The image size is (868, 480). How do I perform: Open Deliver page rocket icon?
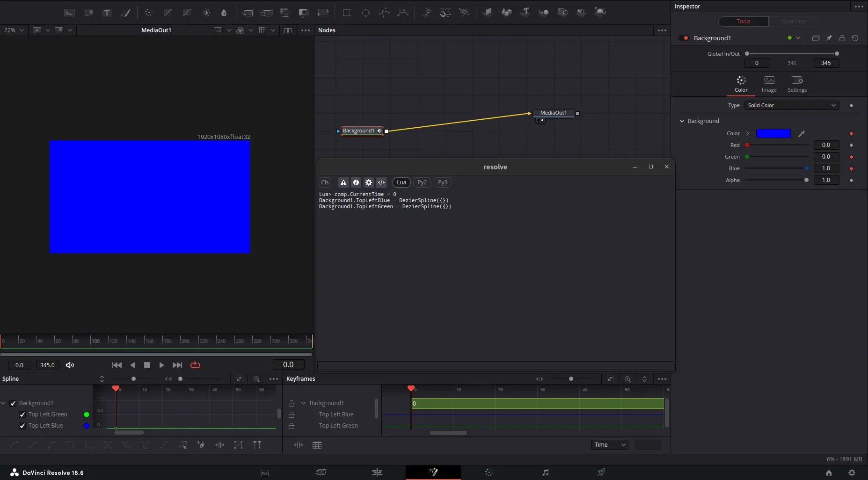tap(601, 473)
